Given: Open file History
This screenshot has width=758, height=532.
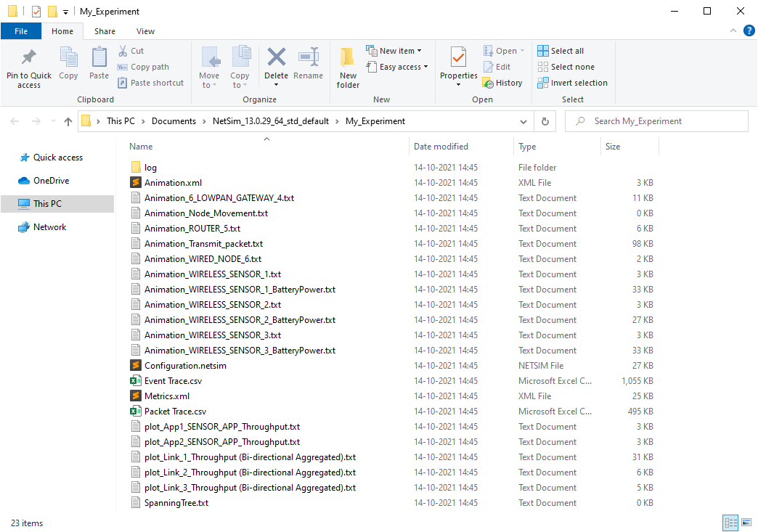Looking at the screenshot, I should [x=502, y=83].
